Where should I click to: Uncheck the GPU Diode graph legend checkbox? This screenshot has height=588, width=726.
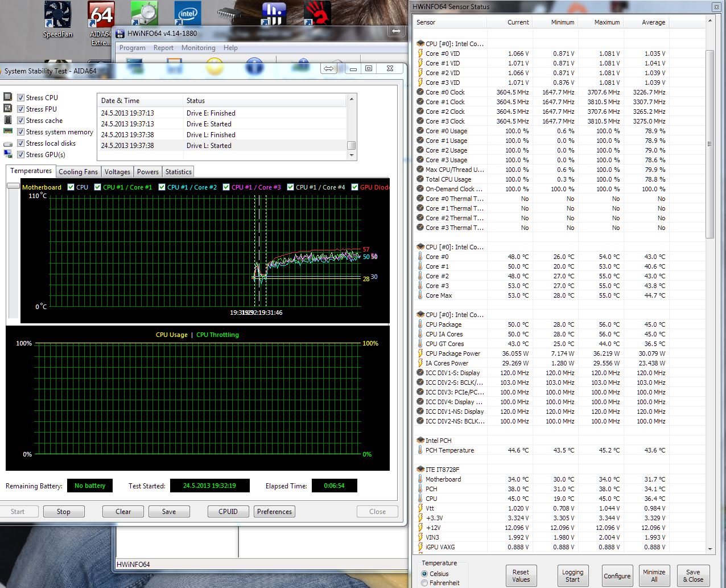coord(355,187)
